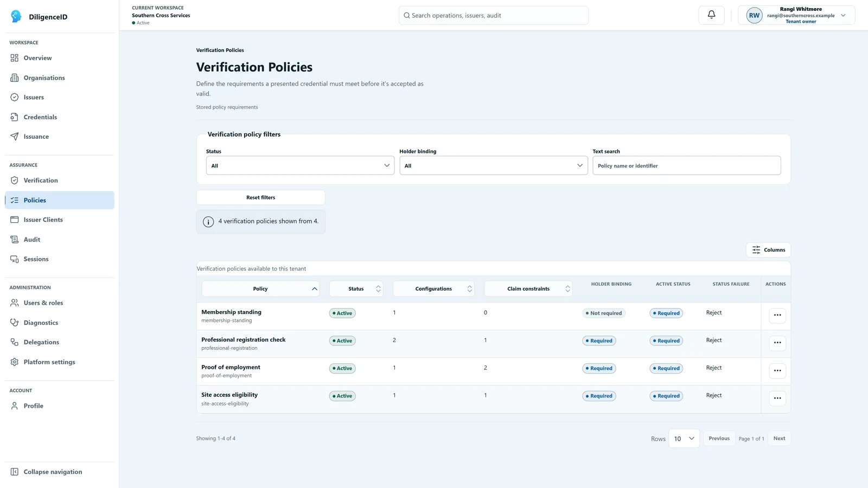Toggle sorting on Claim constraints column
The height and width of the screenshot is (488, 868).
point(528,289)
